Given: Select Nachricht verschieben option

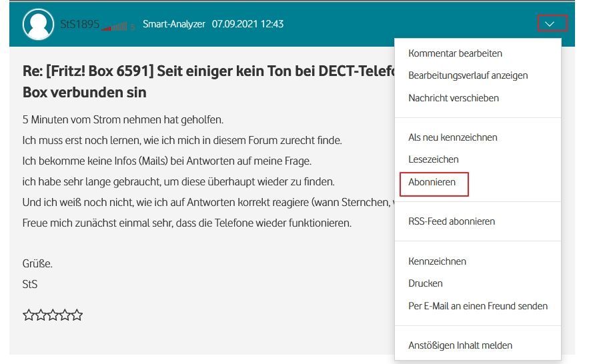Looking at the screenshot, I should [x=454, y=98].
